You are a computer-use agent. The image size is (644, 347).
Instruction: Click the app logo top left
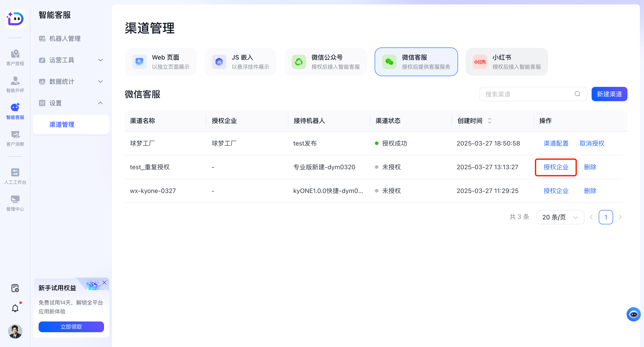click(x=15, y=19)
